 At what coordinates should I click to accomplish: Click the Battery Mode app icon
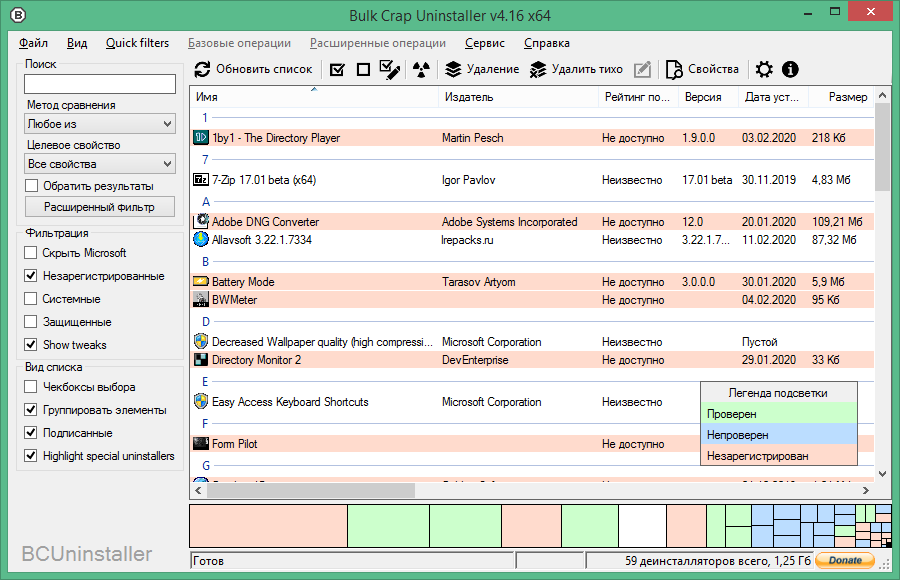(x=201, y=281)
